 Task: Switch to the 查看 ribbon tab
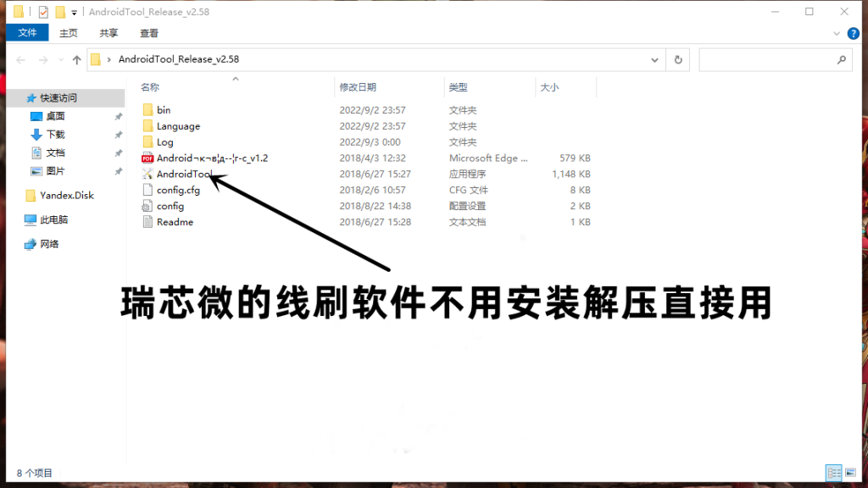click(x=149, y=33)
